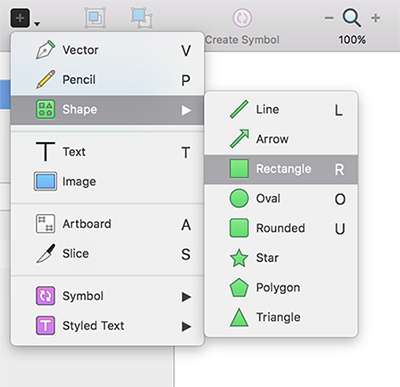Screen dimensions: 400x387
Task: Click the Insert plus button
Action: pyautogui.click(x=20, y=18)
